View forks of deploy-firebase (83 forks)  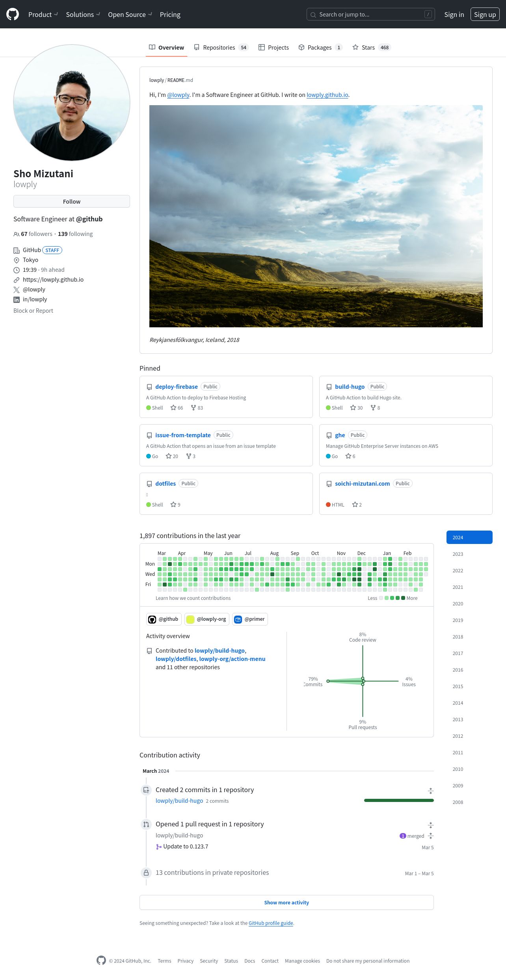[x=197, y=408]
